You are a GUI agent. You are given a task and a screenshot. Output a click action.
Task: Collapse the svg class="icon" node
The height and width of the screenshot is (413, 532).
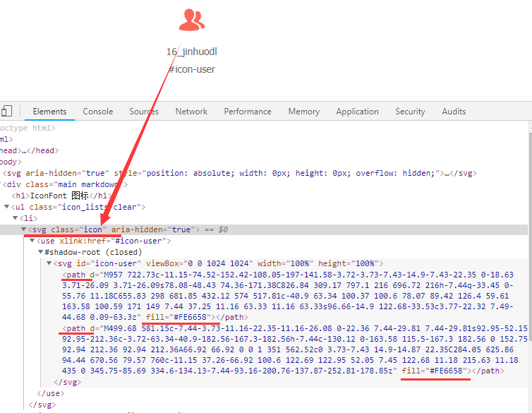click(x=23, y=229)
